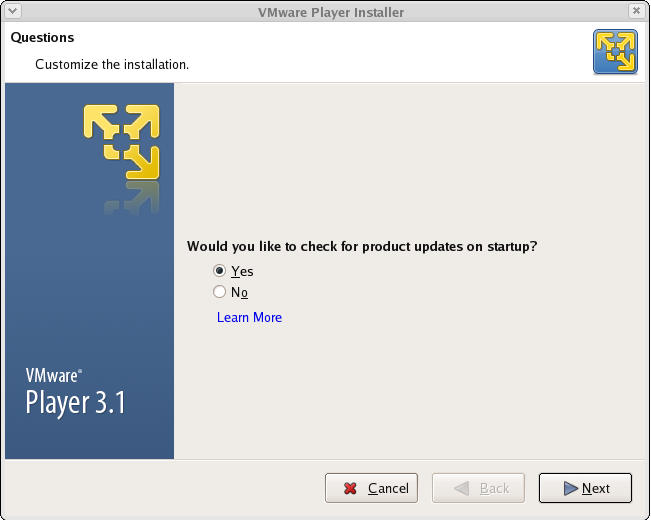The width and height of the screenshot is (651, 520).
Task: Open the Learn More link
Action: [249, 317]
